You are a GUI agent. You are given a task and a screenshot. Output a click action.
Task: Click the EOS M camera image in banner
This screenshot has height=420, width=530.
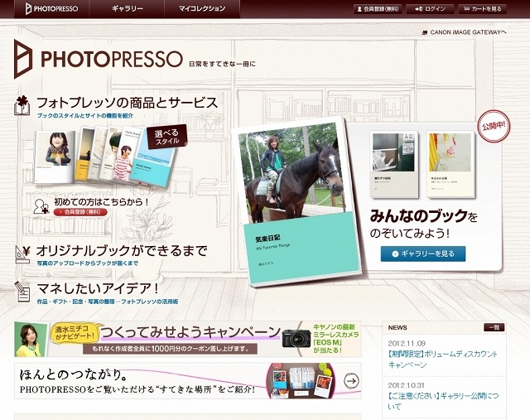tap(296, 338)
